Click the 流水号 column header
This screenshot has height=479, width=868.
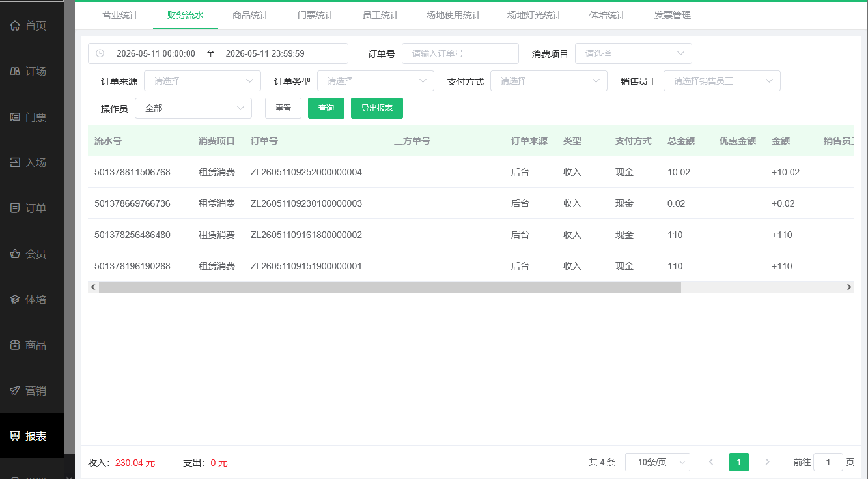(108, 141)
